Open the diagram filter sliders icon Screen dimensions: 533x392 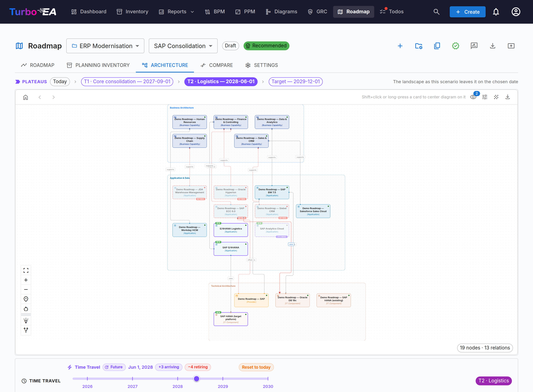[x=485, y=97]
